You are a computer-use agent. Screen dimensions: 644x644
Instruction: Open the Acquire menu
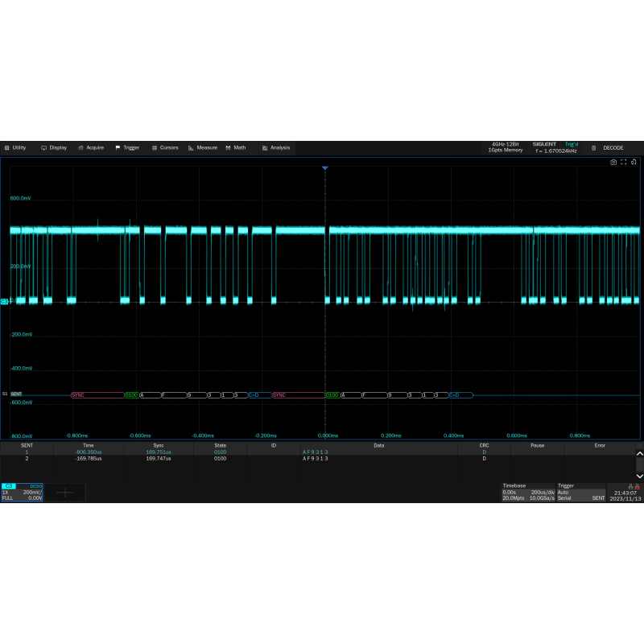pyautogui.click(x=91, y=148)
